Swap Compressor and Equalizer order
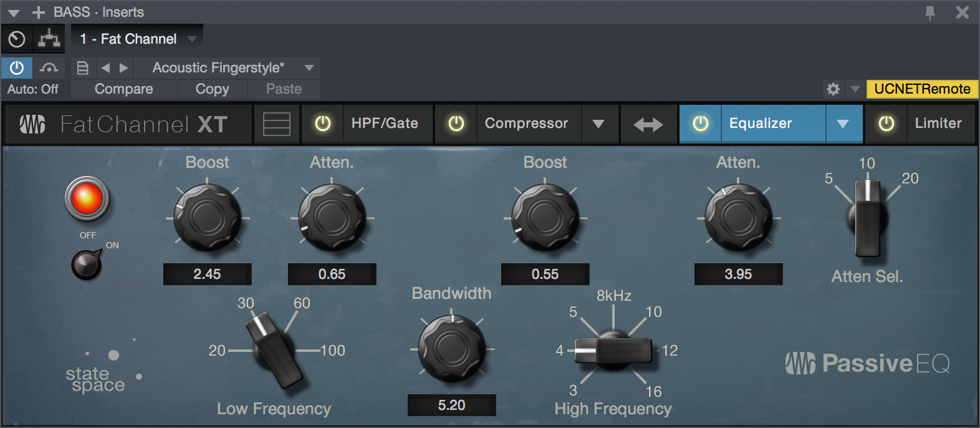980x428 pixels. 648,124
